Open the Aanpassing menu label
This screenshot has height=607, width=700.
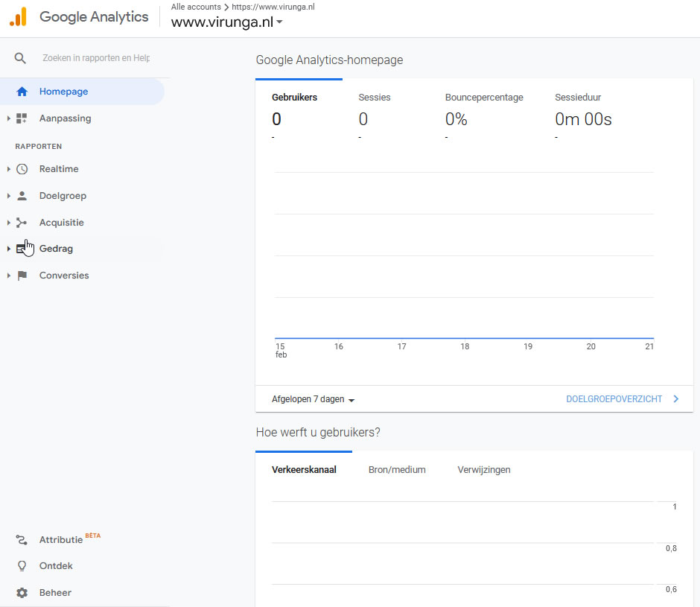(66, 118)
